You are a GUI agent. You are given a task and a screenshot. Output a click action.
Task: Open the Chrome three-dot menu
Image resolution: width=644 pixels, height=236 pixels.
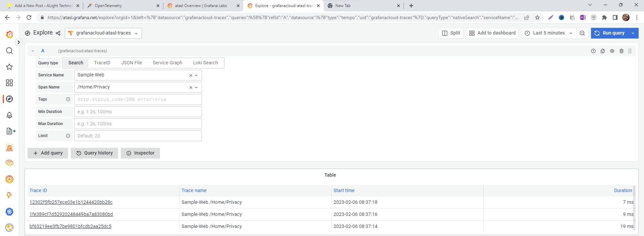coord(637,17)
